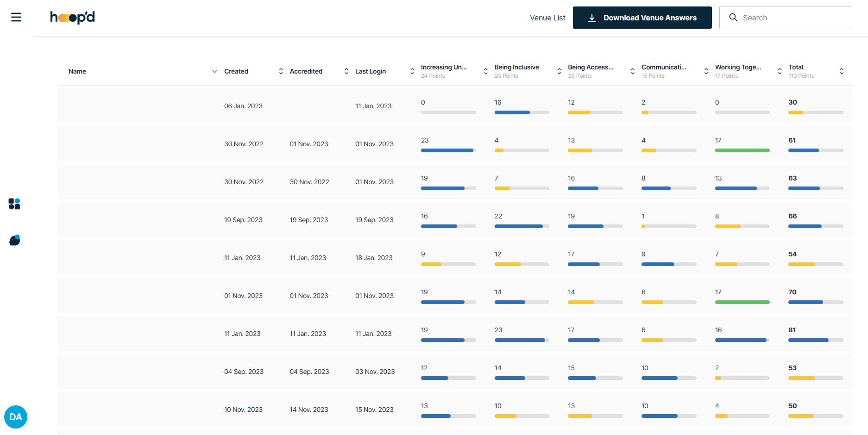Click the hoop'd logo
Image resolution: width=868 pixels, height=435 pixels.
73,18
